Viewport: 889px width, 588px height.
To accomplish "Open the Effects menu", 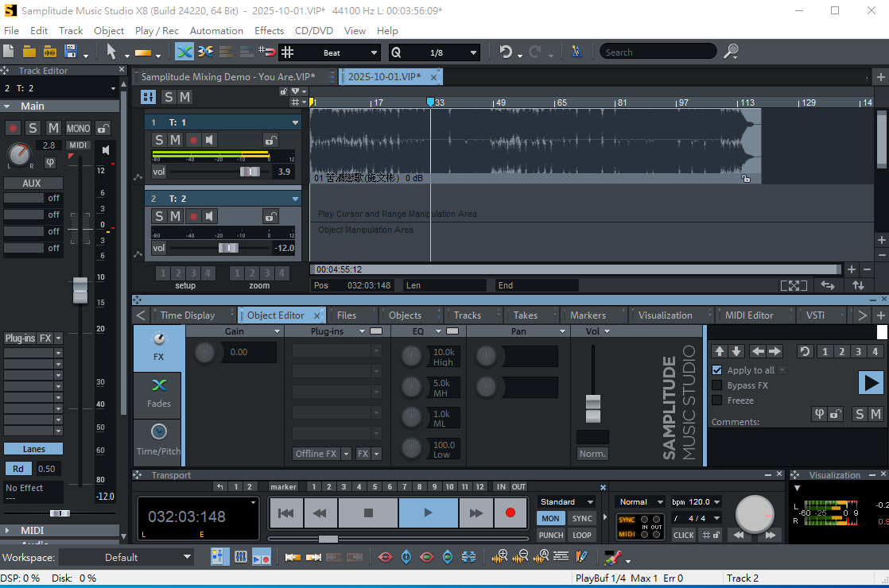I will [x=269, y=30].
